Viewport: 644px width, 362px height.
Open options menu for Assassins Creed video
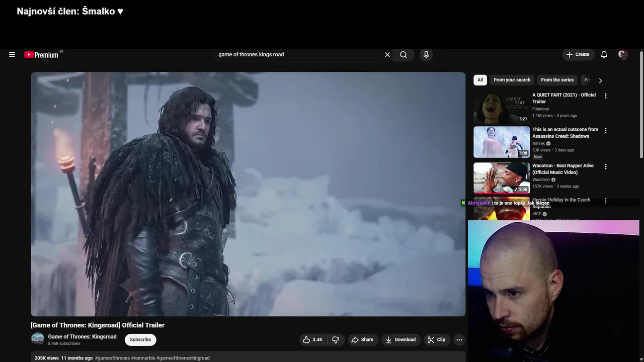606,130
